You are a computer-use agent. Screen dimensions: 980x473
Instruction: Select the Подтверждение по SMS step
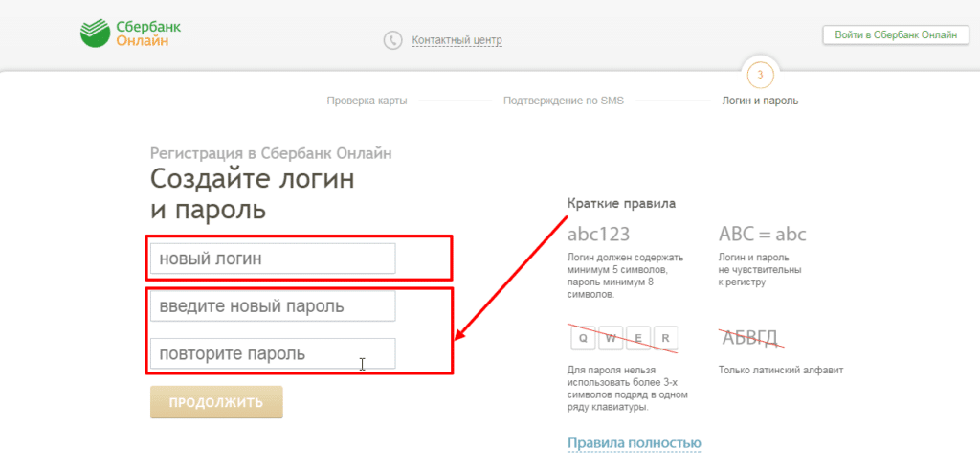point(564,101)
